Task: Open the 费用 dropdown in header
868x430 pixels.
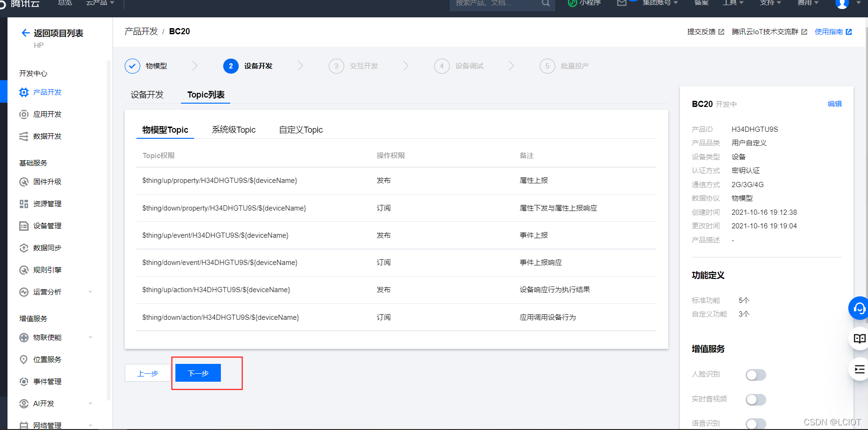Action: (x=808, y=3)
